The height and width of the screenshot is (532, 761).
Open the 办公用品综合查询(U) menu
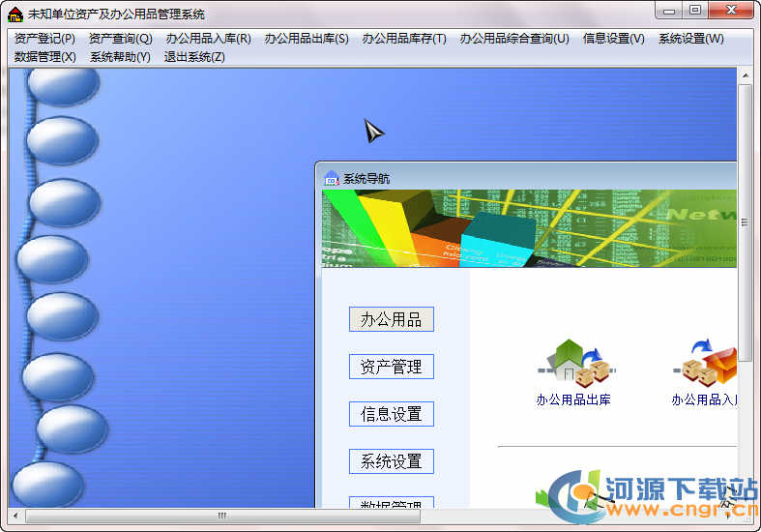(514, 39)
